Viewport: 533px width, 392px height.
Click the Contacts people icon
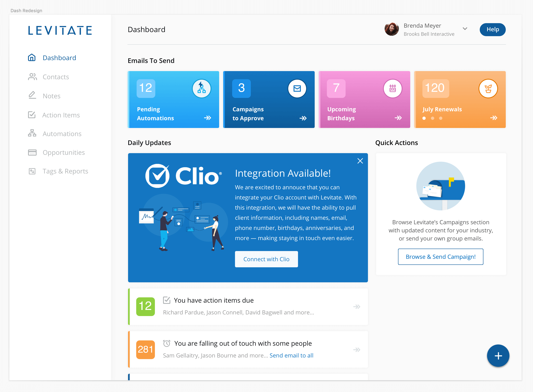[32, 77]
